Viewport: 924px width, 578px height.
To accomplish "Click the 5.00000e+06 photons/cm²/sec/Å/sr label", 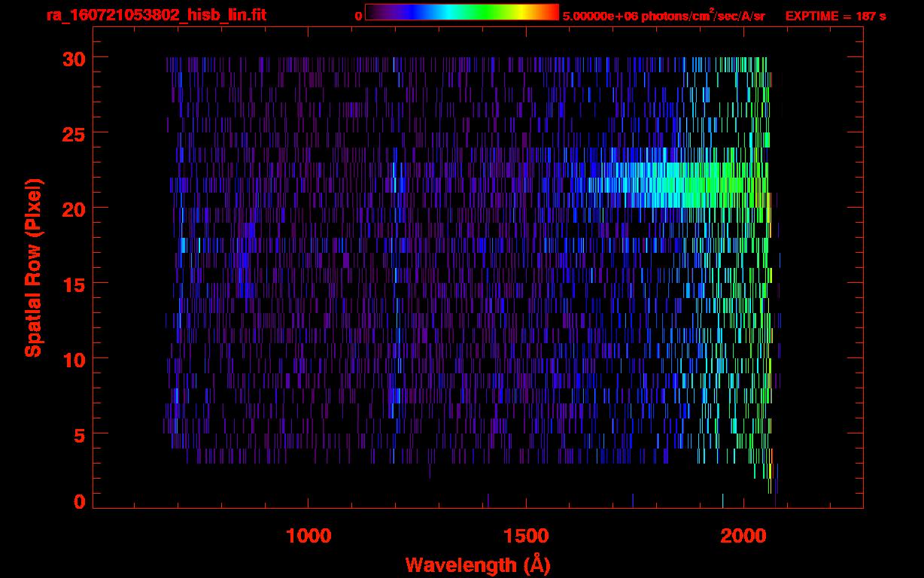I will pyautogui.click(x=664, y=16).
